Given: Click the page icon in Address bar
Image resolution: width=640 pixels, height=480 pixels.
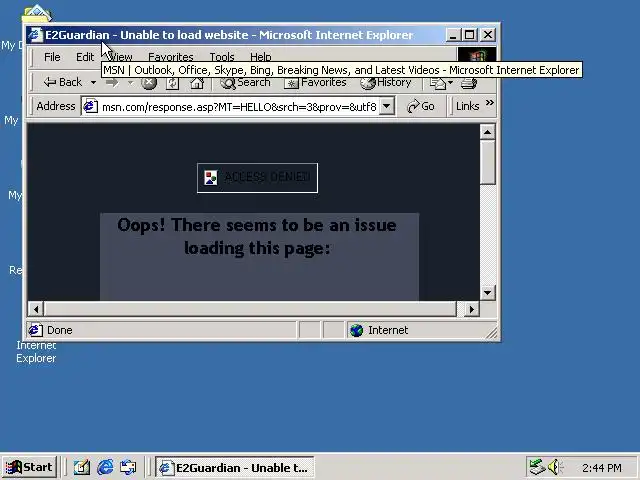Looking at the screenshot, I should click(x=90, y=107).
